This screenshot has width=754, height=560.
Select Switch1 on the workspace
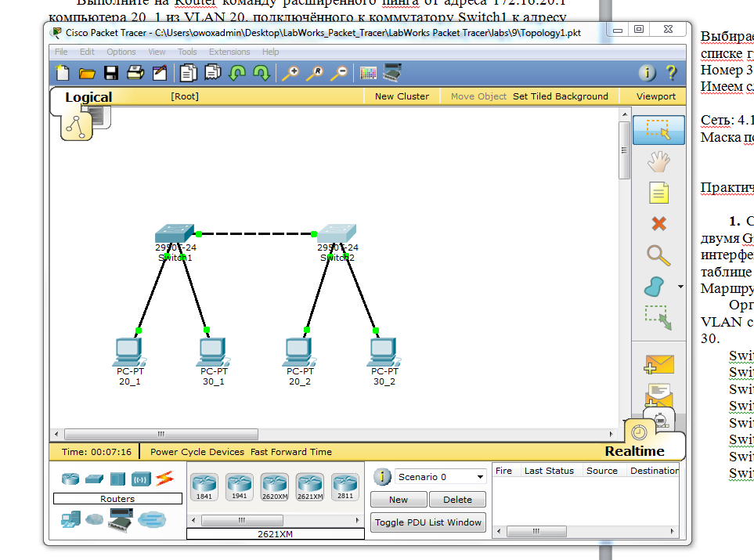click(x=175, y=233)
